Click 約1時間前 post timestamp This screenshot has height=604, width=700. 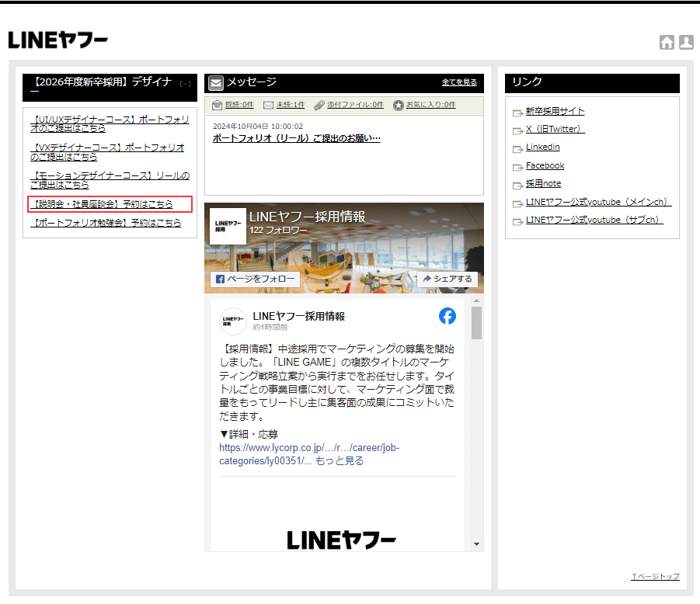[270, 328]
